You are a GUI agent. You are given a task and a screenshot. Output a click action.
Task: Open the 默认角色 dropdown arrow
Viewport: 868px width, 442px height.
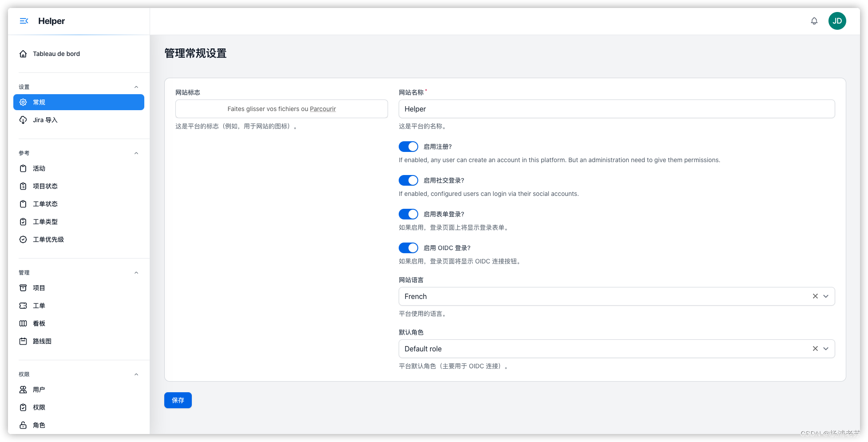point(826,349)
